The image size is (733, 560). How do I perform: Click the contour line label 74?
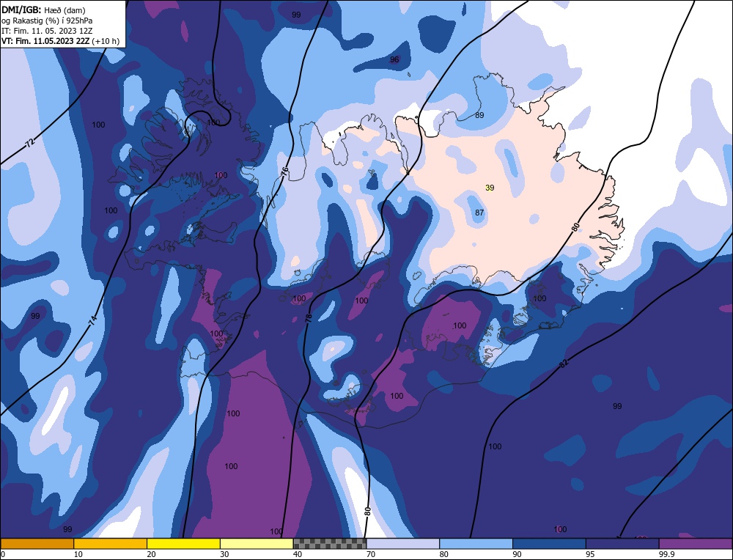pyautogui.click(x=92, y=320)
